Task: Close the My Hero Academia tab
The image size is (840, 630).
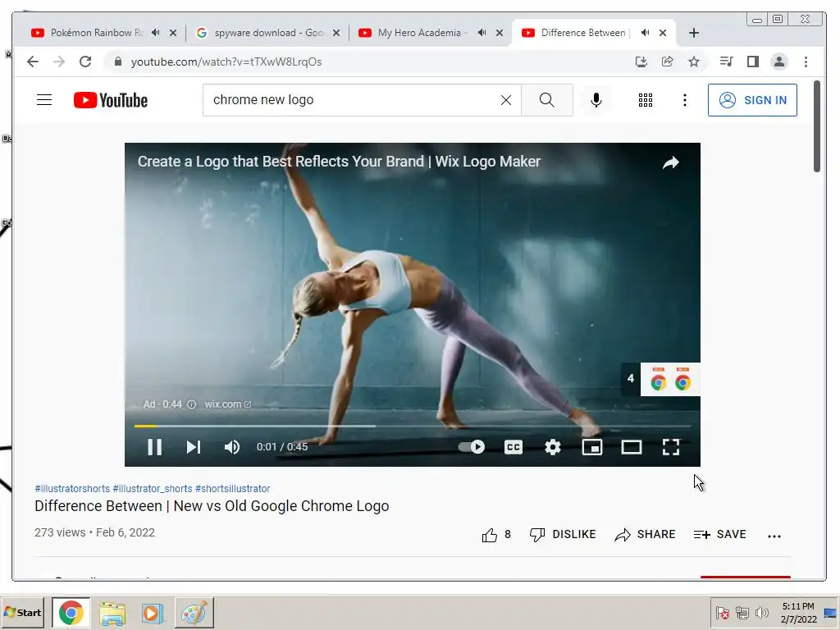Action: (x=500, y=33)
